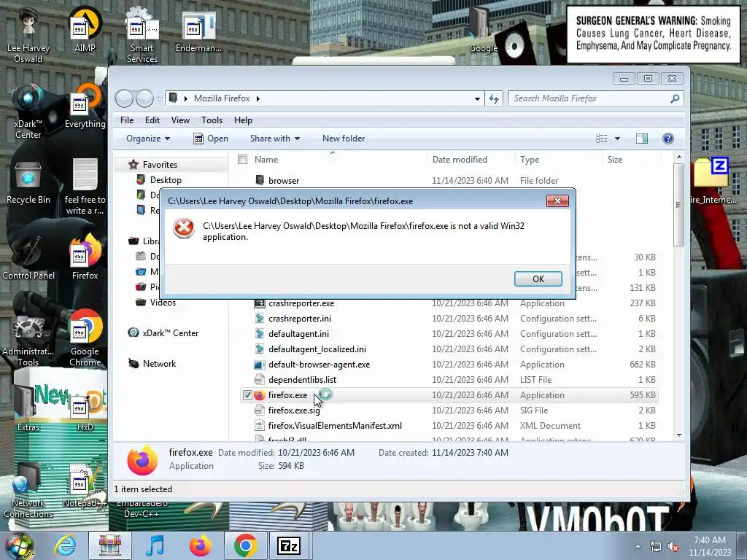The image size is (747, 560).
Task: Select Network in navigation pane
Action: [x=159, y=364]
